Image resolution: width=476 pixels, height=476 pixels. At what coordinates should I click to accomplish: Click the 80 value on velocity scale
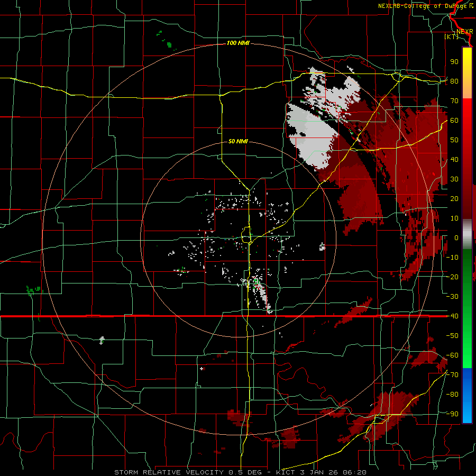(454, 81)
